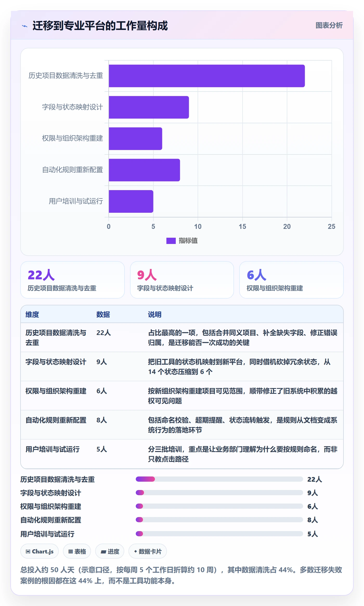Click the Chart.js tag chip

click(40, 551)
